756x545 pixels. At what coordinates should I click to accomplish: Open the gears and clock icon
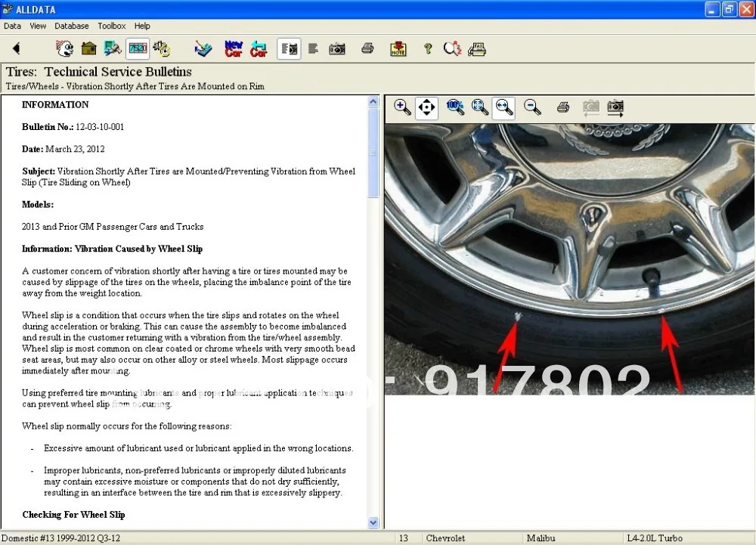point(162,48)
